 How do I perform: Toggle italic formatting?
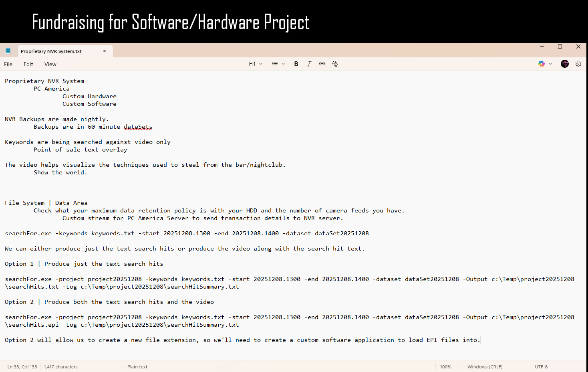click(x=309, y=64)
